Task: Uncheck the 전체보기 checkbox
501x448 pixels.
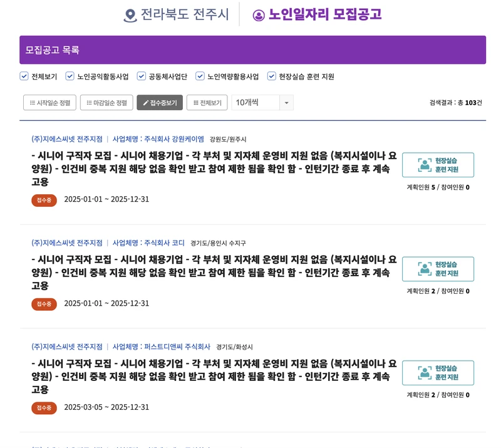Action: click(x=23, y=76)
